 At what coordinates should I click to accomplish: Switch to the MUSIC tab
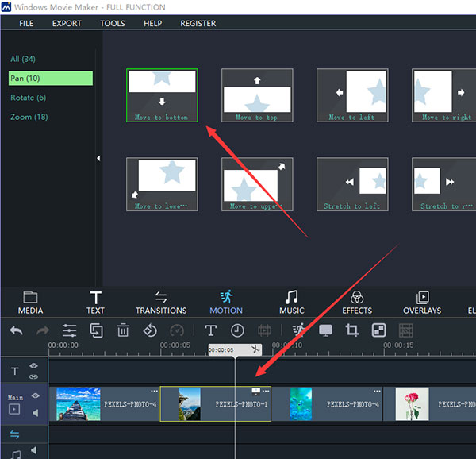(292, 303)
